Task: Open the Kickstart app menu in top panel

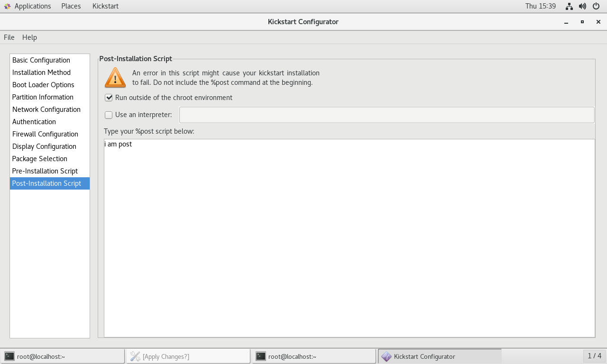Action: click(x=105, y=6)
